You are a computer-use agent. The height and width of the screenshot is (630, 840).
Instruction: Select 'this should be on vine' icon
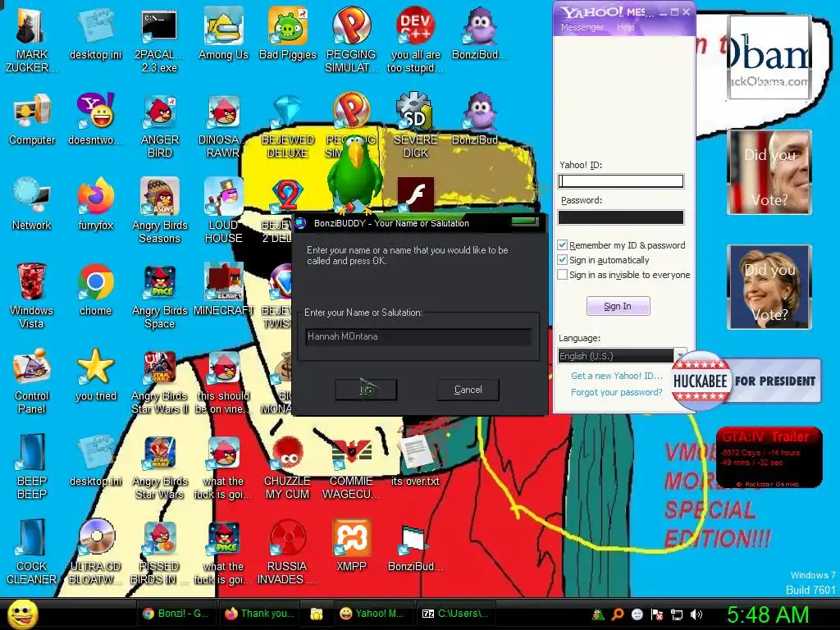(223, 381)
